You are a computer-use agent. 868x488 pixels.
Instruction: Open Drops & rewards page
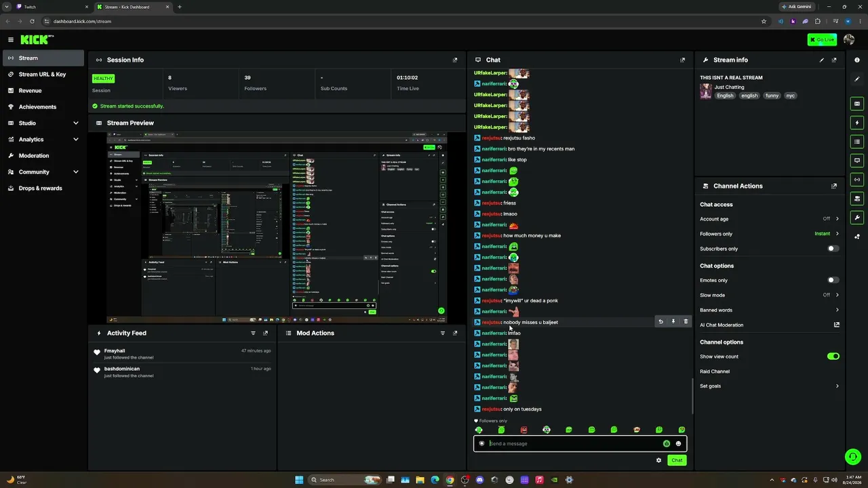(43, 188)
